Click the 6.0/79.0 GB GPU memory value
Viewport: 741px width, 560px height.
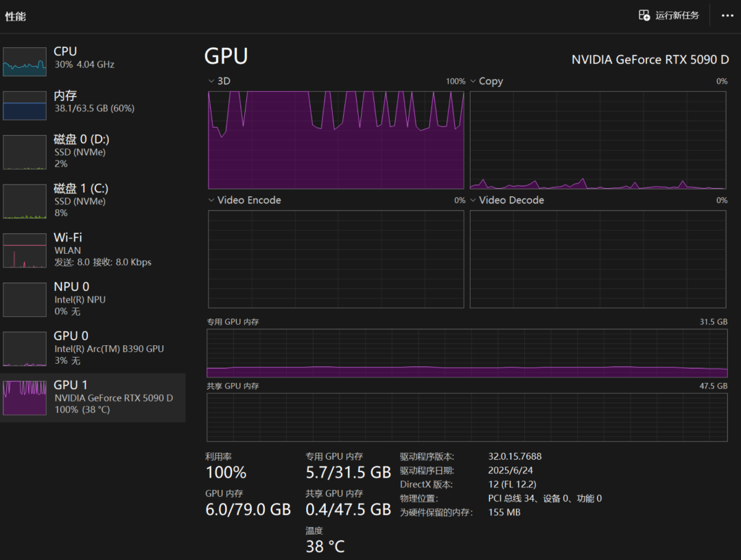248,509
